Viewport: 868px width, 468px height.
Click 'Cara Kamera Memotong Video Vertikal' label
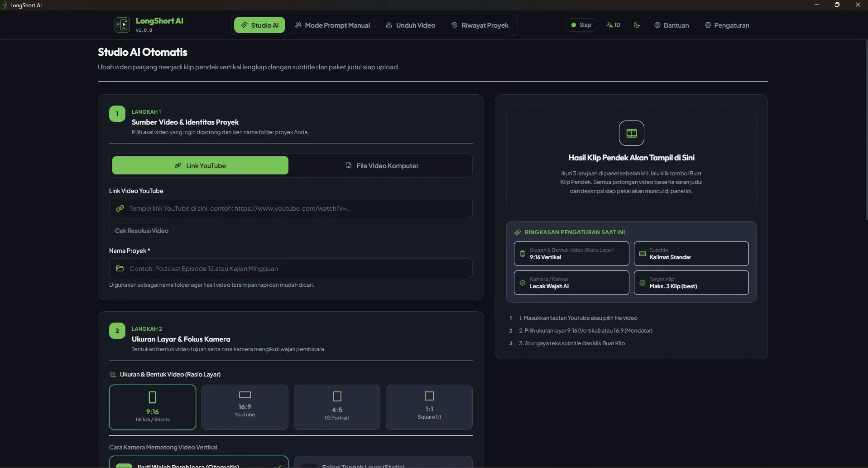pyautogui.click(x=163, y=447)
